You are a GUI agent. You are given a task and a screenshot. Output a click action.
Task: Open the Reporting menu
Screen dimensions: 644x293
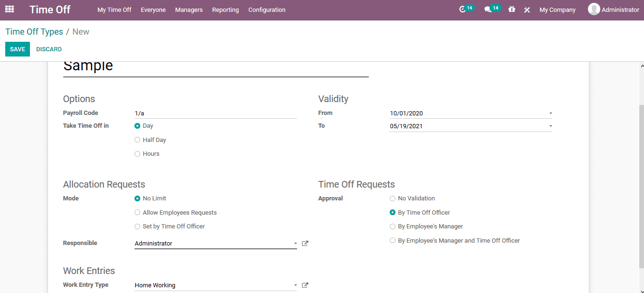[x=225, y=9]
